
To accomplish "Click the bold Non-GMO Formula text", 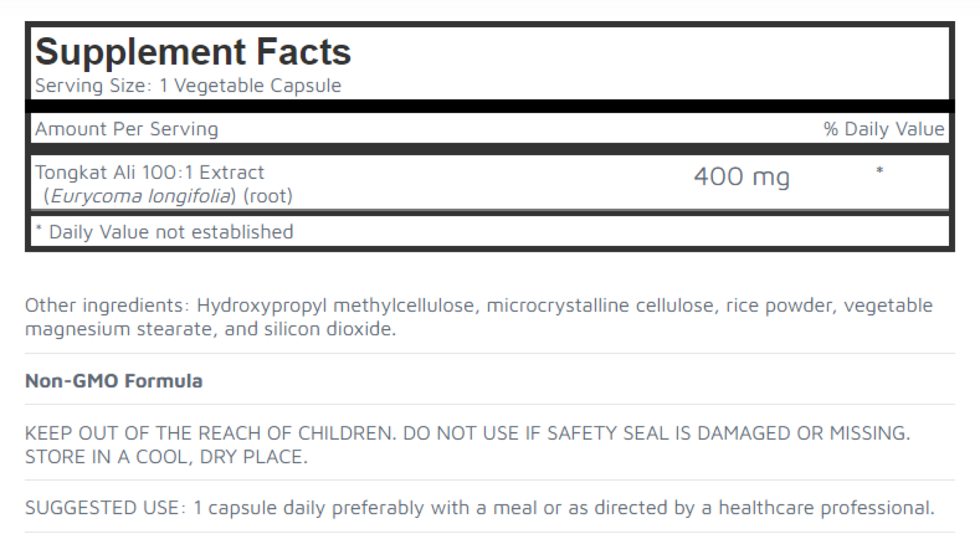I will tap(114, 381).
